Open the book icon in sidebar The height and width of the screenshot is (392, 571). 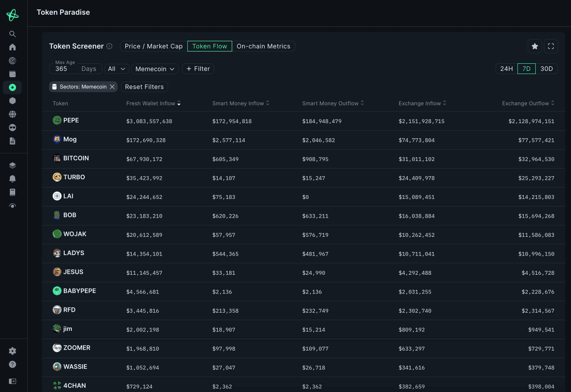pos(12,192)
